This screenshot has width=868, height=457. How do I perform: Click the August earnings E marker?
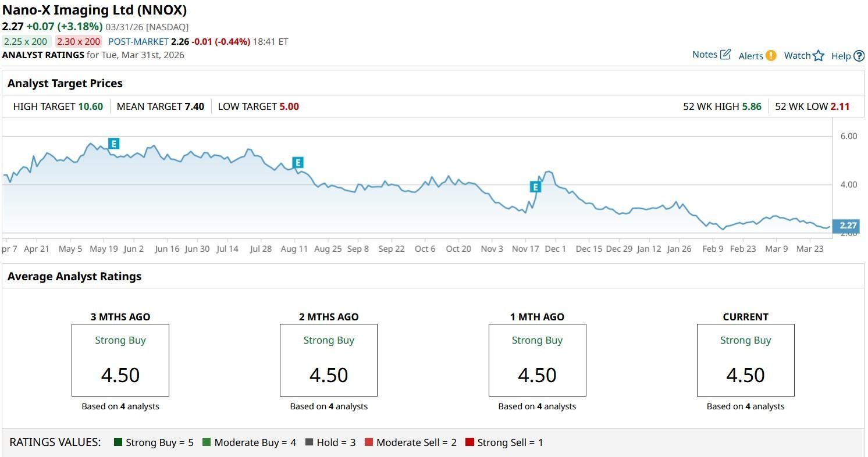(298, 162)
